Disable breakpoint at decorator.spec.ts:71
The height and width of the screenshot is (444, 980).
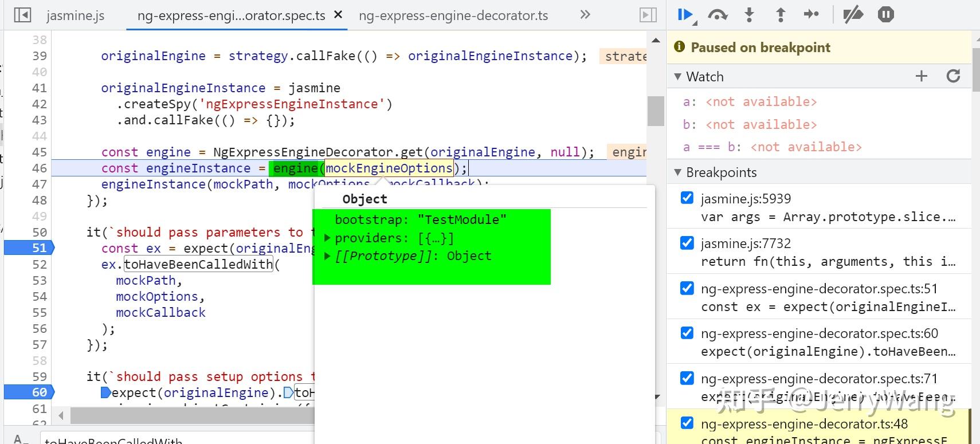(687, 378)
